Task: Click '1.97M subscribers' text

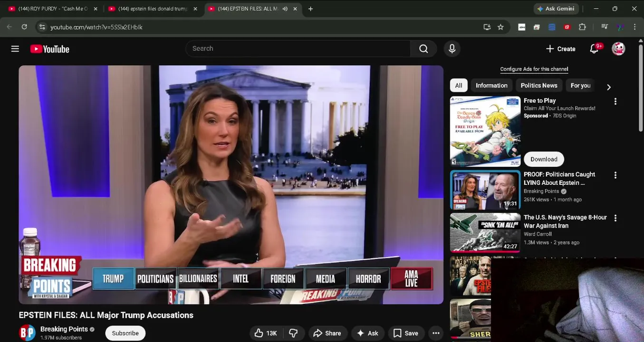Action: [61, 338]
